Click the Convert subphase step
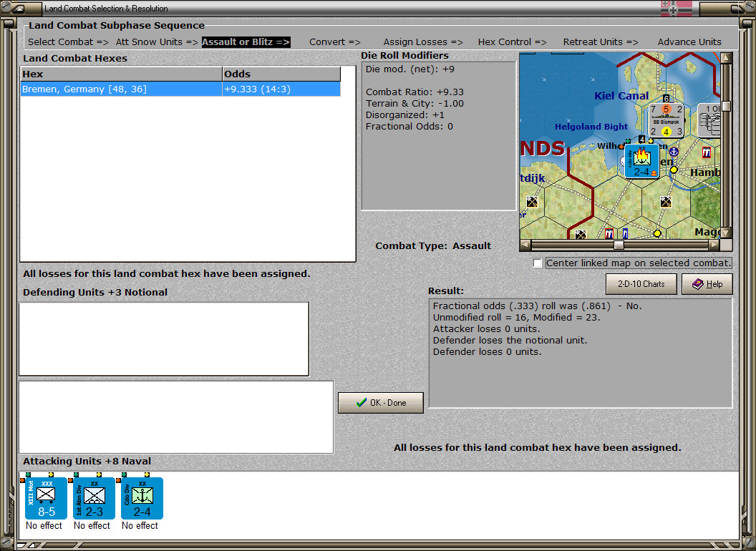Viewport: 756px width, 551px height. 335,42
